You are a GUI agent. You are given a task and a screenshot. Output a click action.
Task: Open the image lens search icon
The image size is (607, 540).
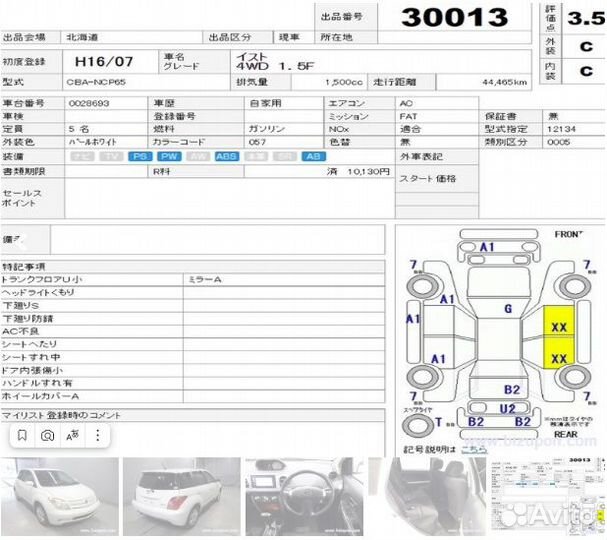pyautogui.click(x=47, y=436)
